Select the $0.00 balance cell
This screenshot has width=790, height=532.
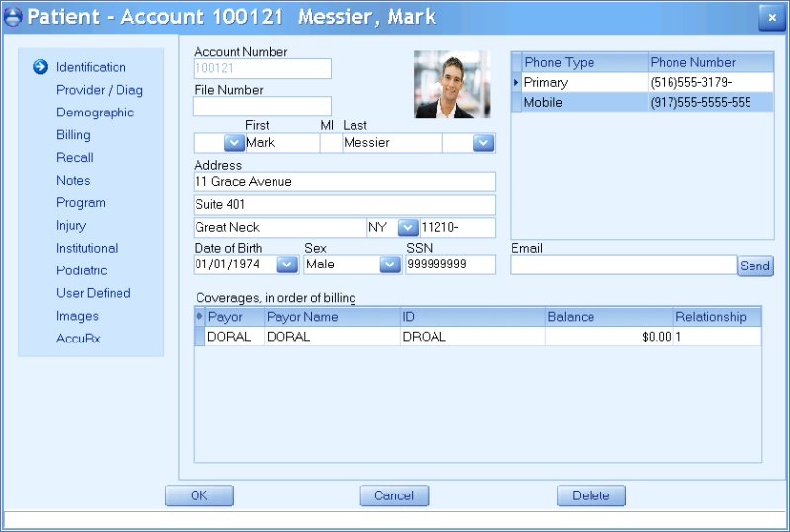[609, 337]
